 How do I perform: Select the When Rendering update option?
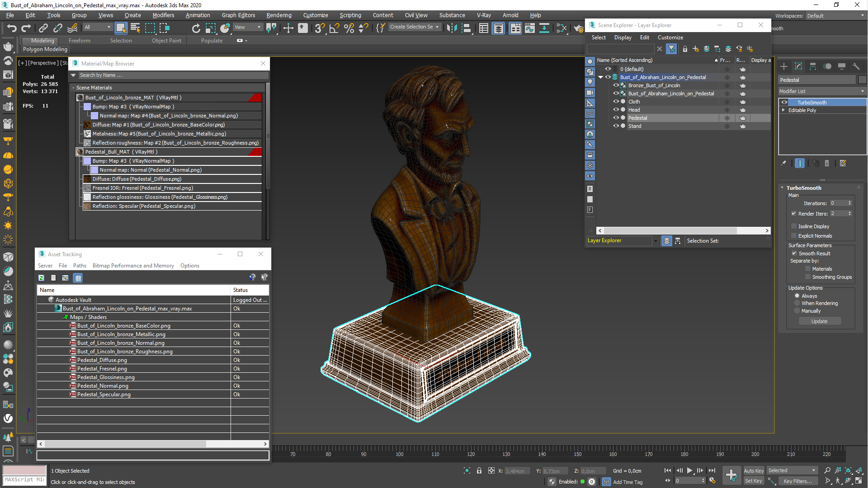tap(797, 303)
